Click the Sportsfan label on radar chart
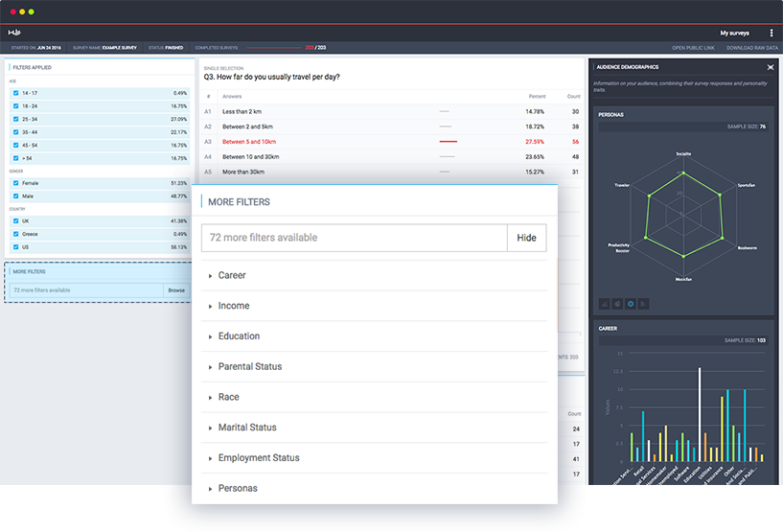Image resolution: width=783 pixels, height=532 pixels. point(746,185)
